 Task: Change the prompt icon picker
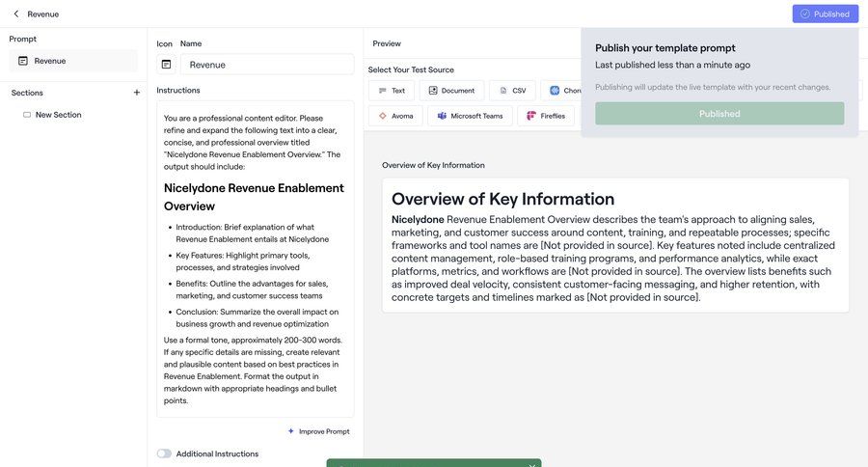[166, 65]
